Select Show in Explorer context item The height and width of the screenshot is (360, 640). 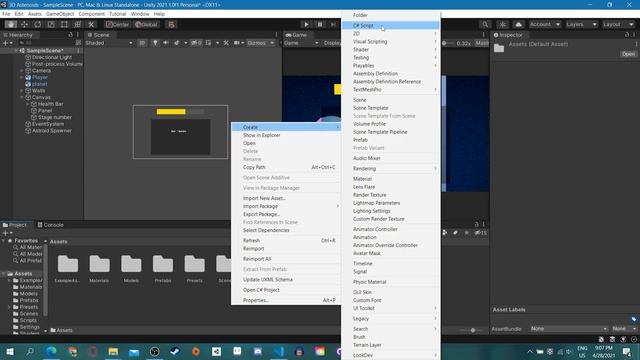286,135
